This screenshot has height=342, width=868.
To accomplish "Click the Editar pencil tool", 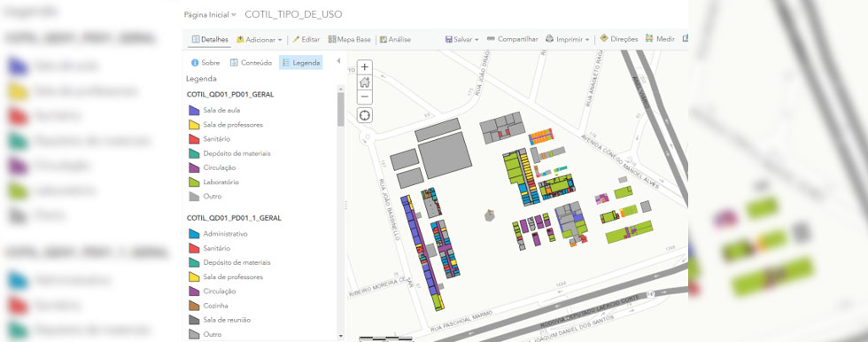I will [306, 39].
